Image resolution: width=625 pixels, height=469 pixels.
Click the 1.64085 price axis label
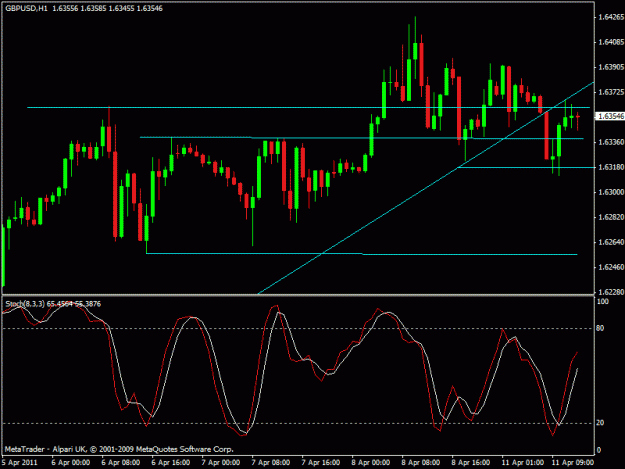tap(611, 42)
